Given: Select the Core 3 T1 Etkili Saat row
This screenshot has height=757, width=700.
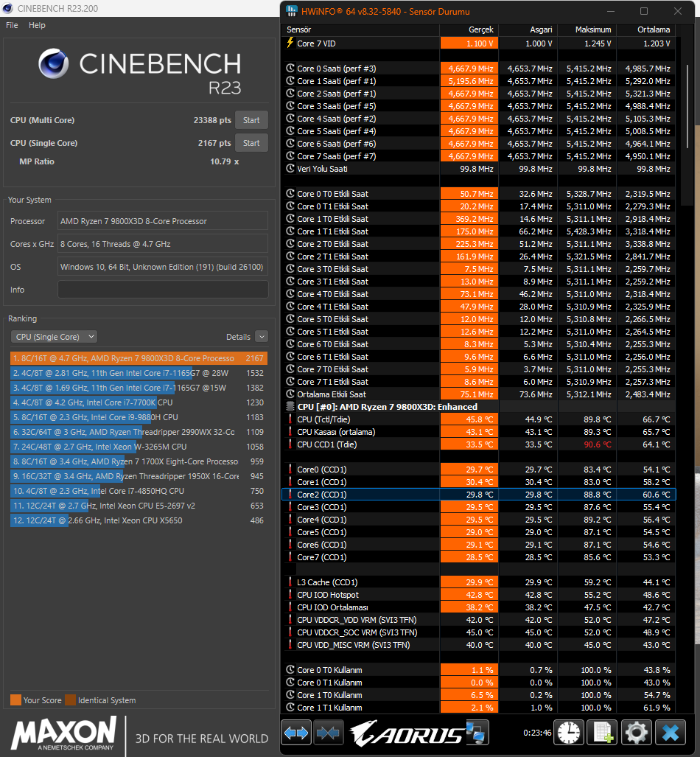Looking at the screenshot, I should pyautogui.click(x=478, y=282).
